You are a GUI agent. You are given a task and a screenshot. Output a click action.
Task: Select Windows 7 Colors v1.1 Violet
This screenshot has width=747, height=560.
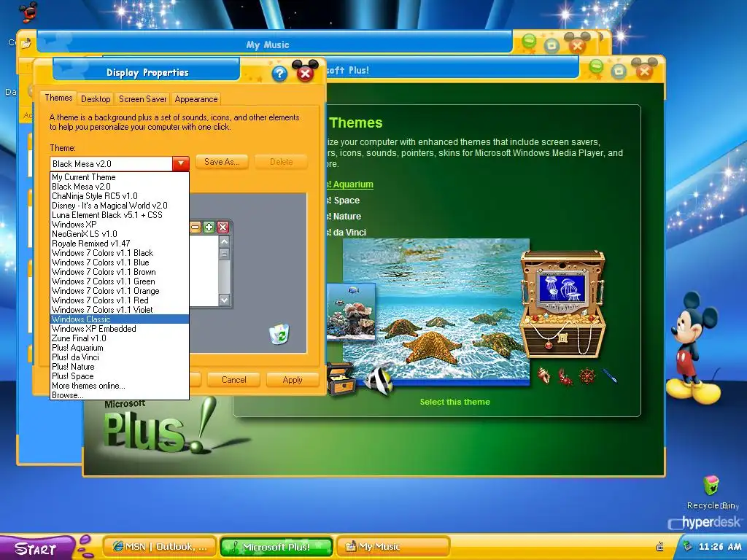[x=120, y=310]
